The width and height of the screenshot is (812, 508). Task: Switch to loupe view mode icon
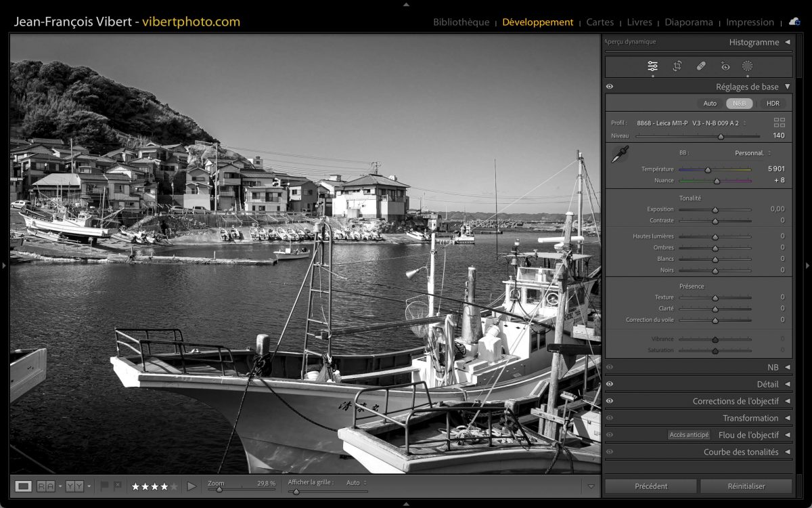tap(24, 486)
